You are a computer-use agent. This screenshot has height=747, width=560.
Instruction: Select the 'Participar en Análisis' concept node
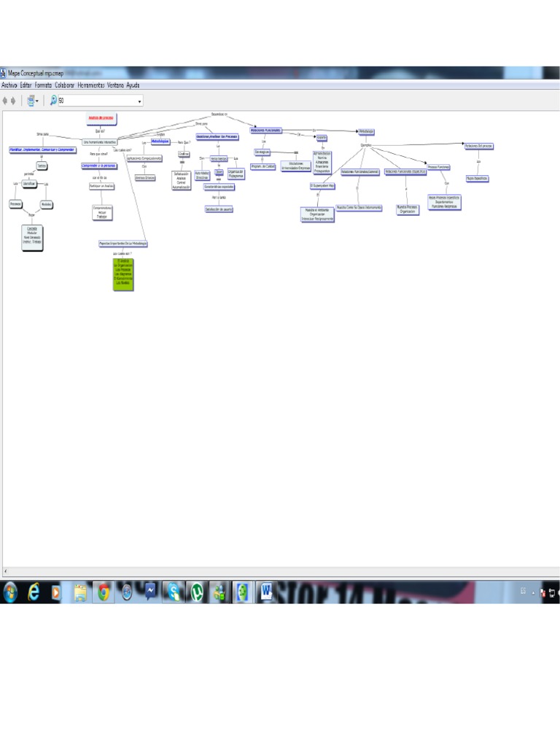tap(101, 186)
